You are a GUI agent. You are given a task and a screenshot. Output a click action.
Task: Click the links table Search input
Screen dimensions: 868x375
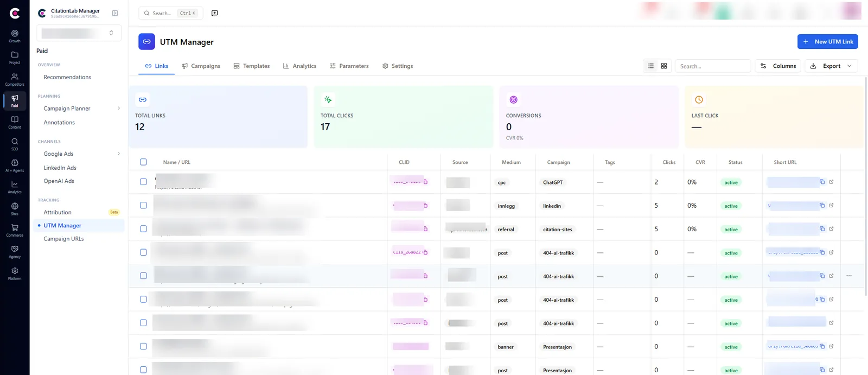click(713, 66)
